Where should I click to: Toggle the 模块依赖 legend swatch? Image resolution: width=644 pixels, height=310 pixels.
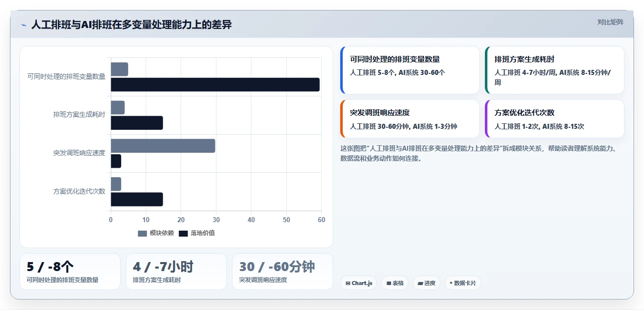coord(143,233)
